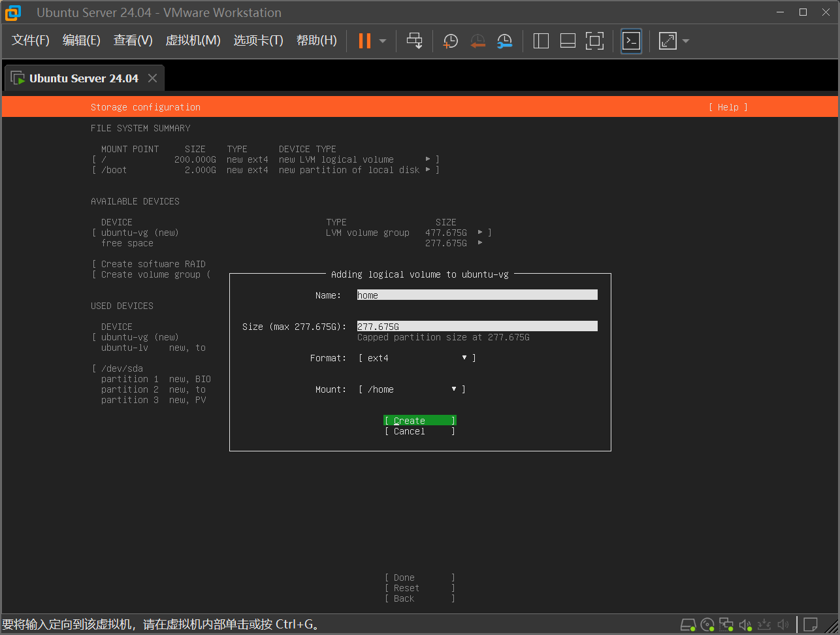
Task: Click the Done button at bottom
Action: pos(420,578)
